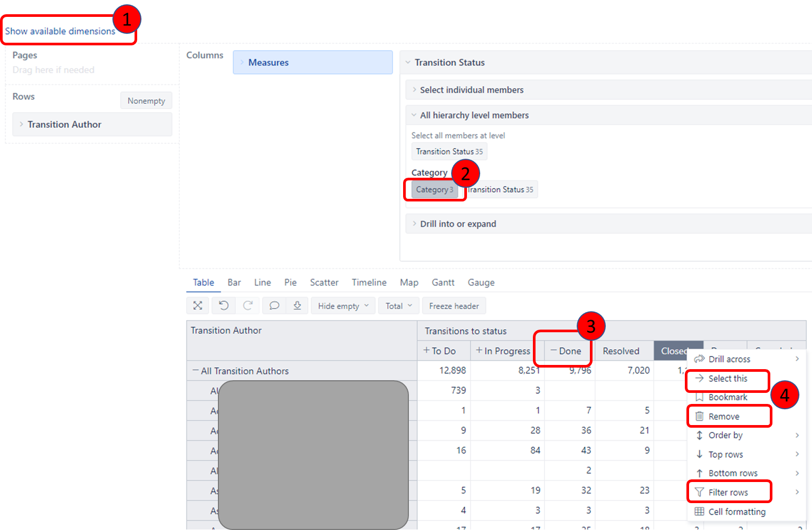Toggle Freeze header
Viewport: 812px width, 530px height.
pos(454,306)
